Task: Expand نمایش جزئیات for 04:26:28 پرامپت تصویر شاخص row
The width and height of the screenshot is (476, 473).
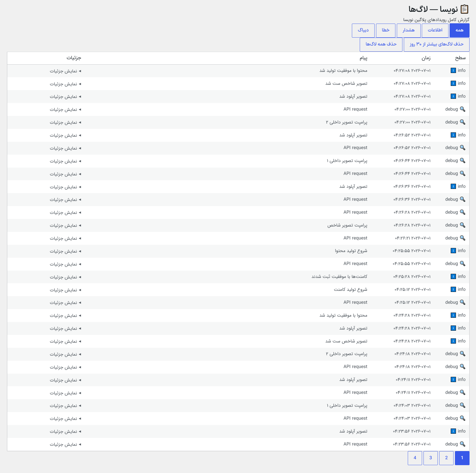Action: tap(65, 225)
